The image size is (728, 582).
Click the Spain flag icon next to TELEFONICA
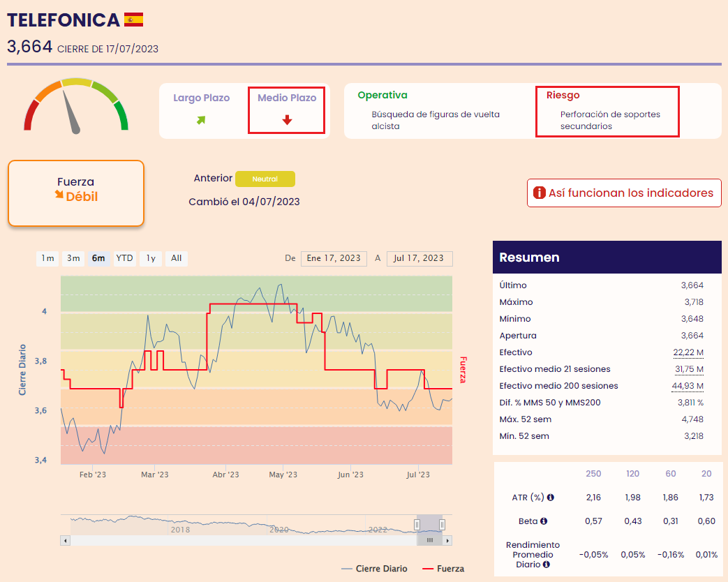point(134,20)
